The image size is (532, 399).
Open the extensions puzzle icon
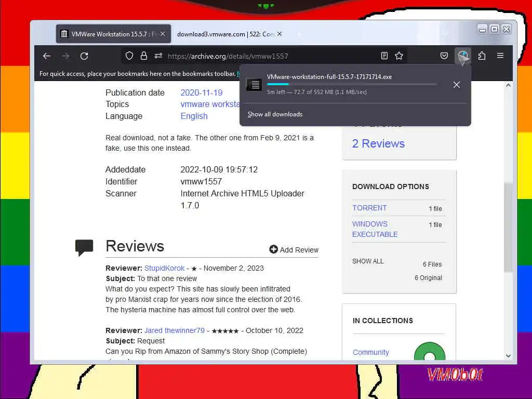pyautogui.click(x=482, y=56)
